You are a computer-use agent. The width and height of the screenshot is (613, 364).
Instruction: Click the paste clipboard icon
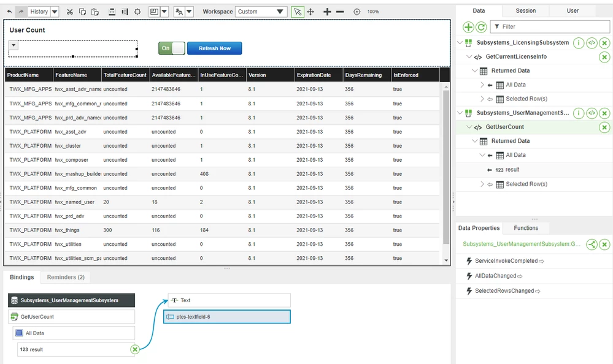[x=95, y=12]
